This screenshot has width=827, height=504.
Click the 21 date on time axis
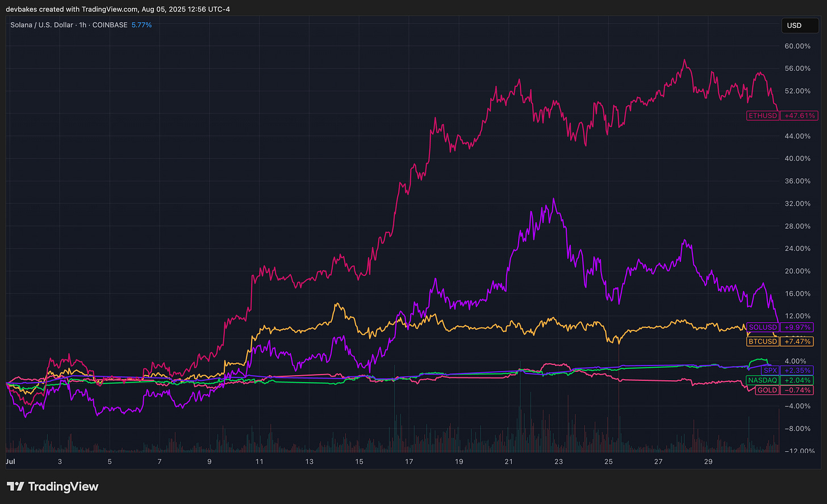tap(509, 461)
